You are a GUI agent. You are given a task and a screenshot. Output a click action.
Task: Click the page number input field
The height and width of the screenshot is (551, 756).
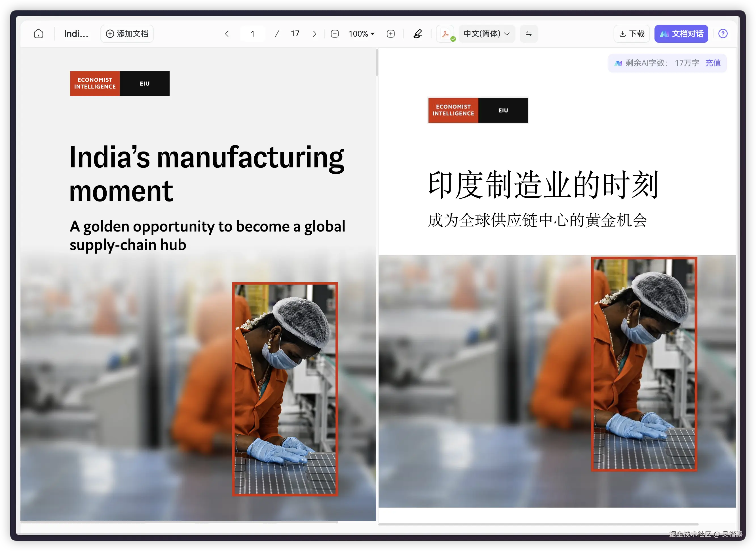click(253, 34)
